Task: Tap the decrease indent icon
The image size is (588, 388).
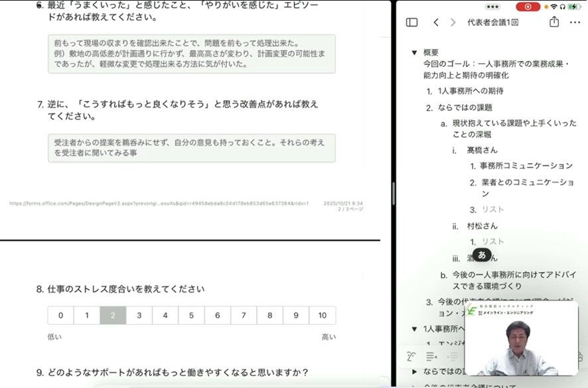Action: 431,357
